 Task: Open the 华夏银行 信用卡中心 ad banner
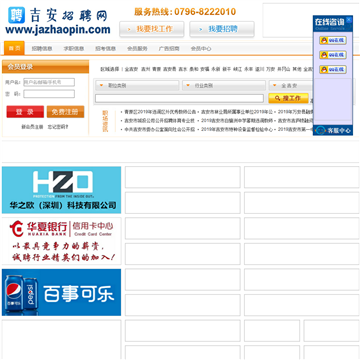(x=61, y=241)
